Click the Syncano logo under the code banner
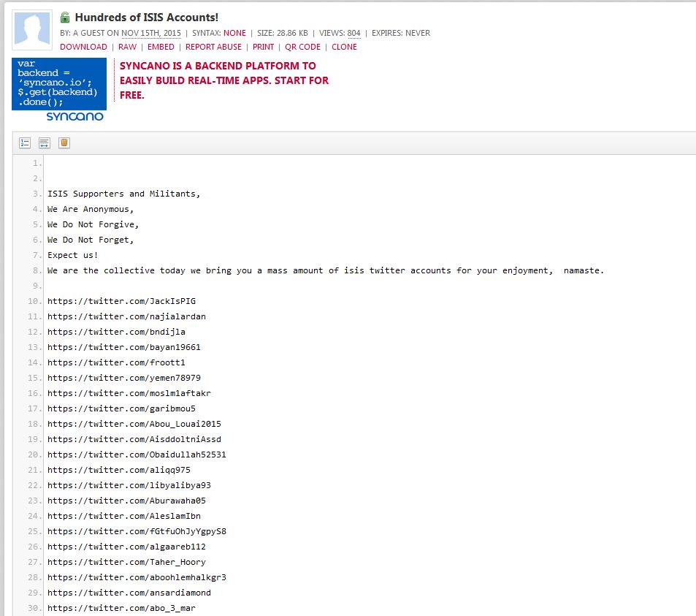 [x=74, y=116]
